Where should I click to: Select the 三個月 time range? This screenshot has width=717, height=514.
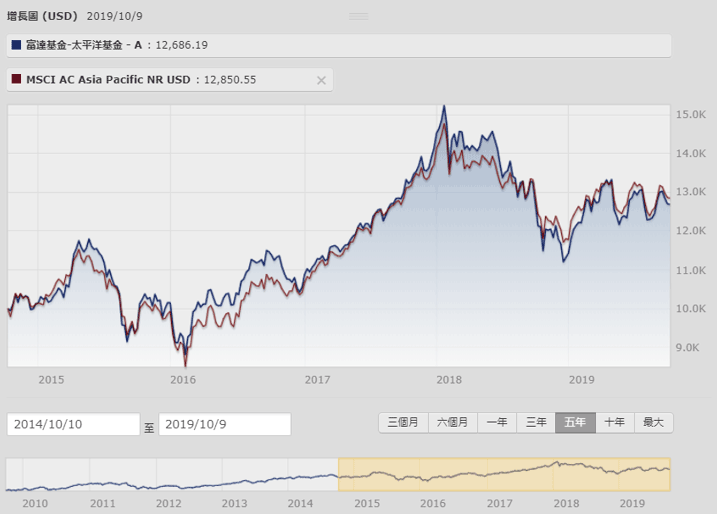click(404, 423)
